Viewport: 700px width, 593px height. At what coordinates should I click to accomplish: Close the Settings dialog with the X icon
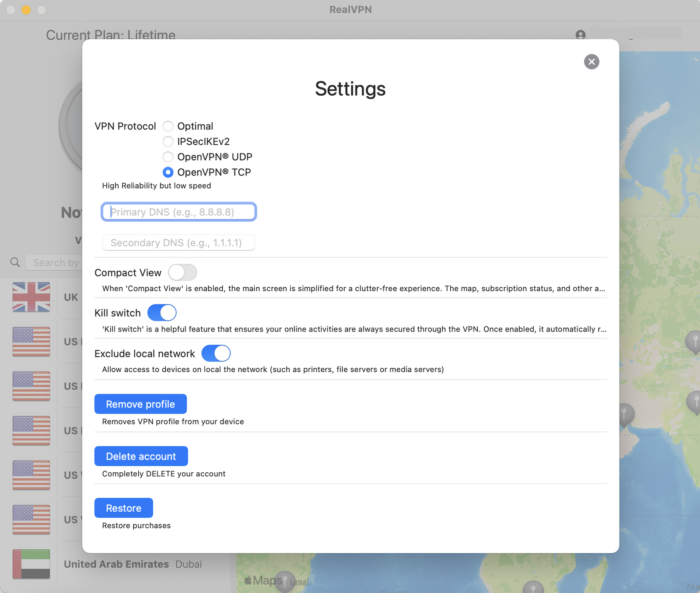591,62
